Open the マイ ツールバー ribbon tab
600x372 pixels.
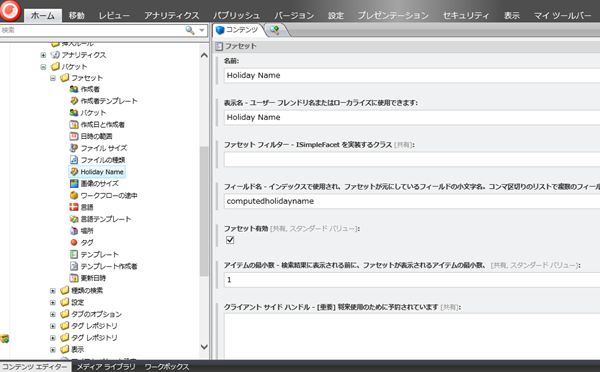click(562, 15)
